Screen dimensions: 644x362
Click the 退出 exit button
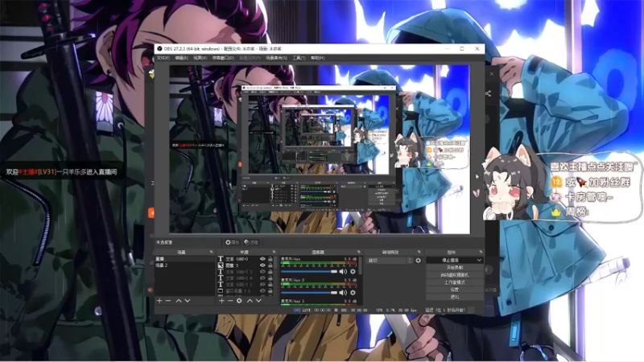(x=455, y=297)
